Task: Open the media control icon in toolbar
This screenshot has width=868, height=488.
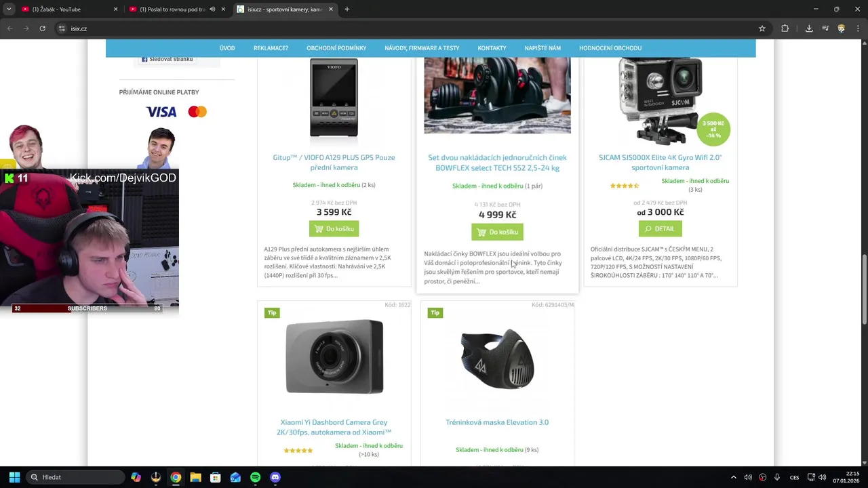Action: [x=825, y=28]
